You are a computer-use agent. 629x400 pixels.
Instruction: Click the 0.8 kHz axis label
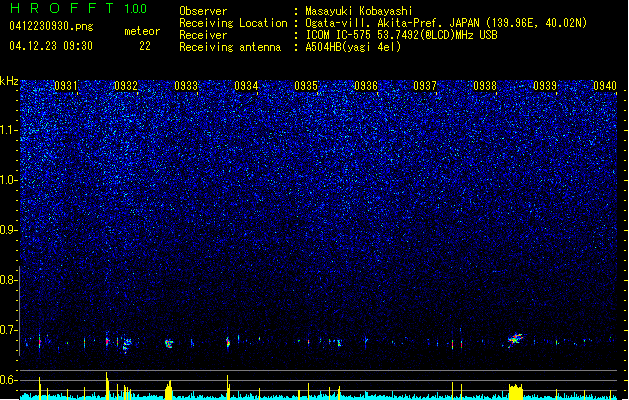click(9, 280)
